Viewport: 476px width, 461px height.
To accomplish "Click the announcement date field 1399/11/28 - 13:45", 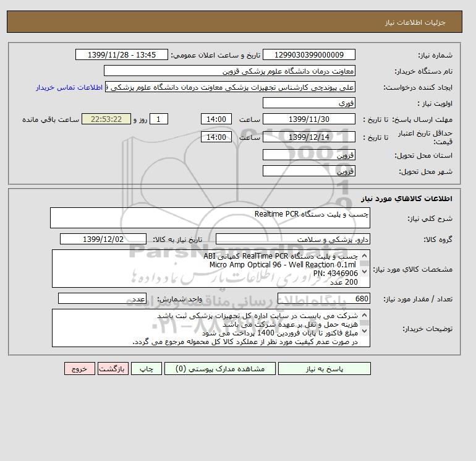I will pos(121,54).
